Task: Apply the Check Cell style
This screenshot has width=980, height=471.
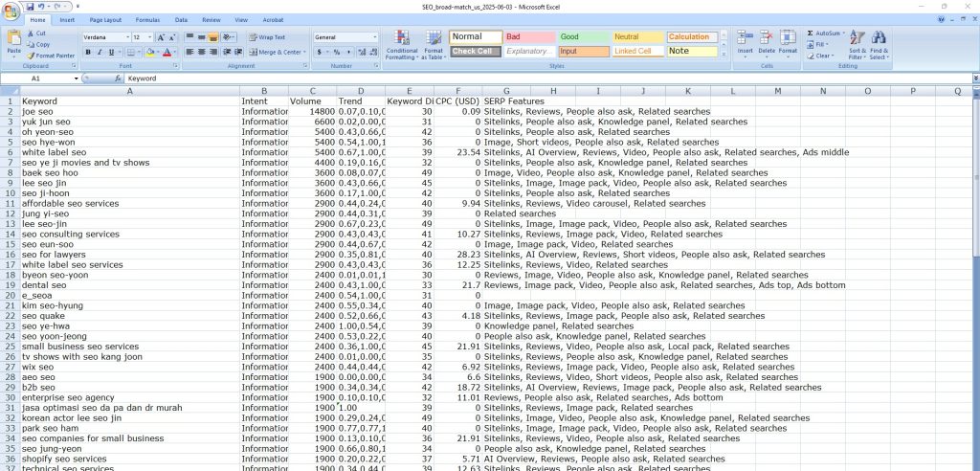Action: (x=475, y=52)
